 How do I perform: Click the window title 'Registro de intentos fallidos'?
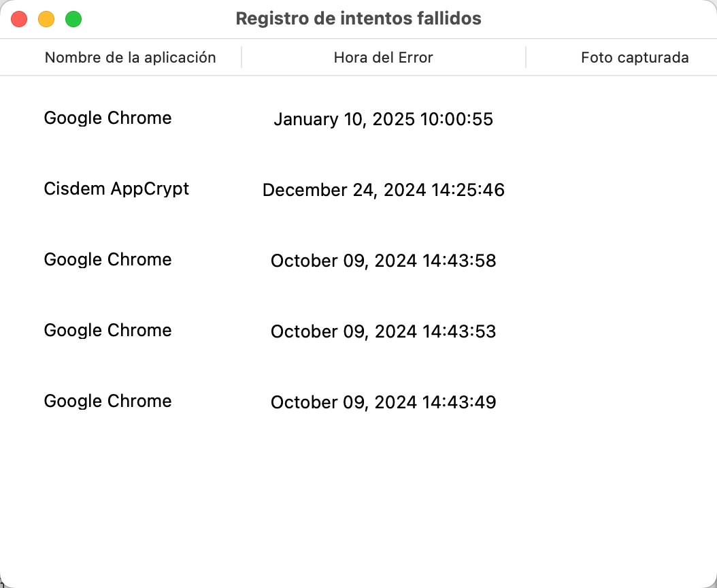click(x=358, y=18)
